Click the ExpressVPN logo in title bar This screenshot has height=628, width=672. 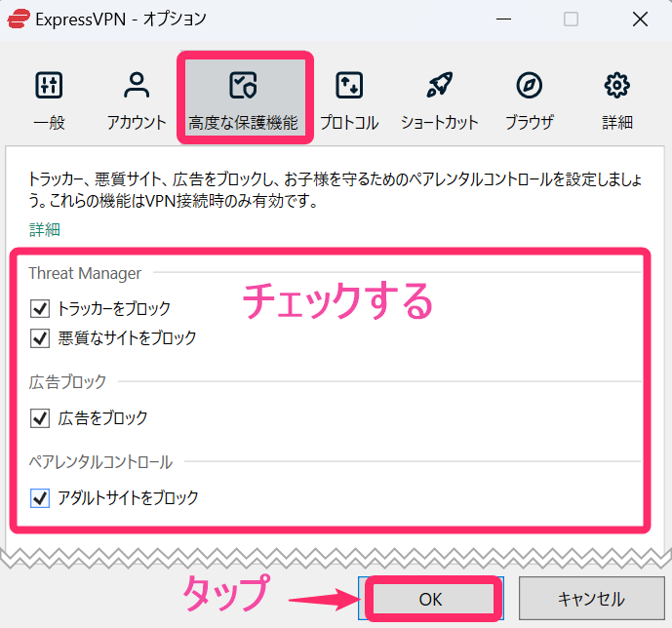click(x=19, y=20)
